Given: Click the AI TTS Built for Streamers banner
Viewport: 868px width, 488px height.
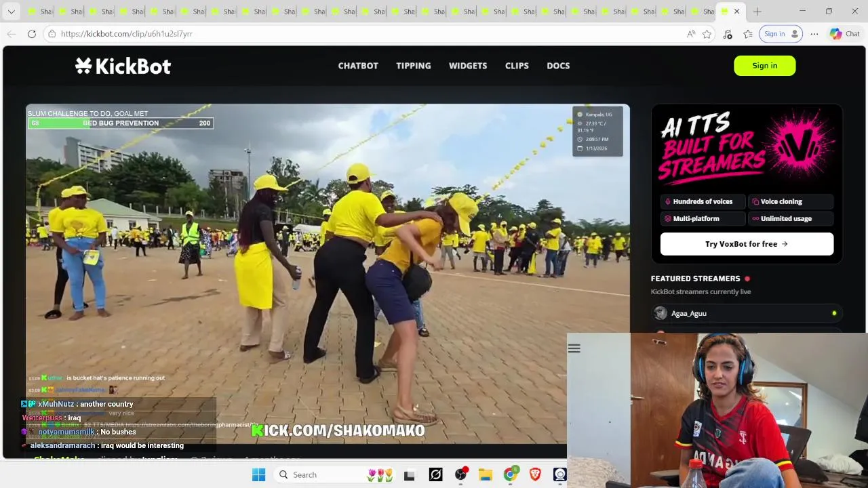Looking at the screenshot, I should click(x=747, y=148).
